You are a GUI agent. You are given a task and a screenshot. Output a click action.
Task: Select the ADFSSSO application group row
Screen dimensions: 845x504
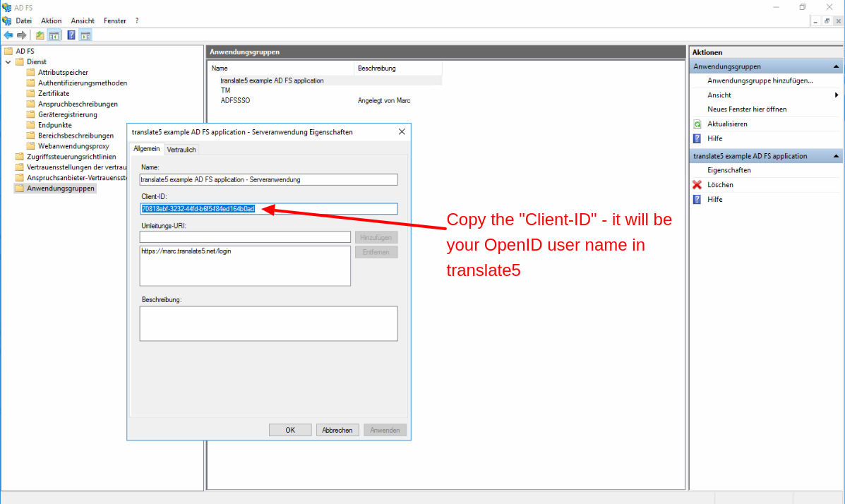[235, 101]
